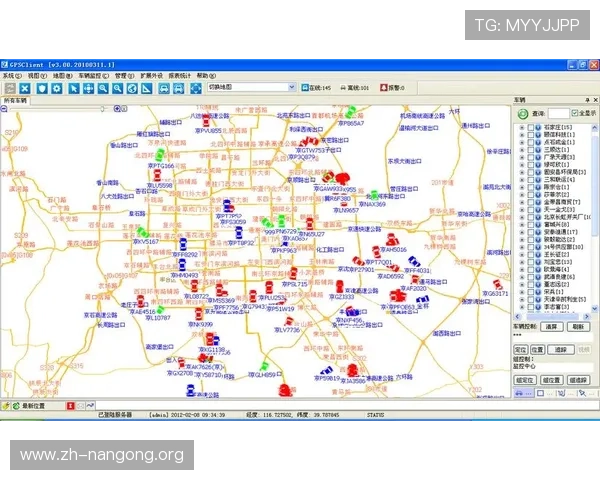Click the 清屏 clear screen button

tap(551, 326)
